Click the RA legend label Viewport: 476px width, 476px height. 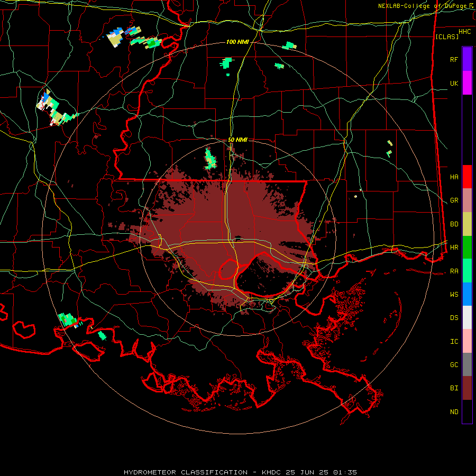(x=454, y=271)
